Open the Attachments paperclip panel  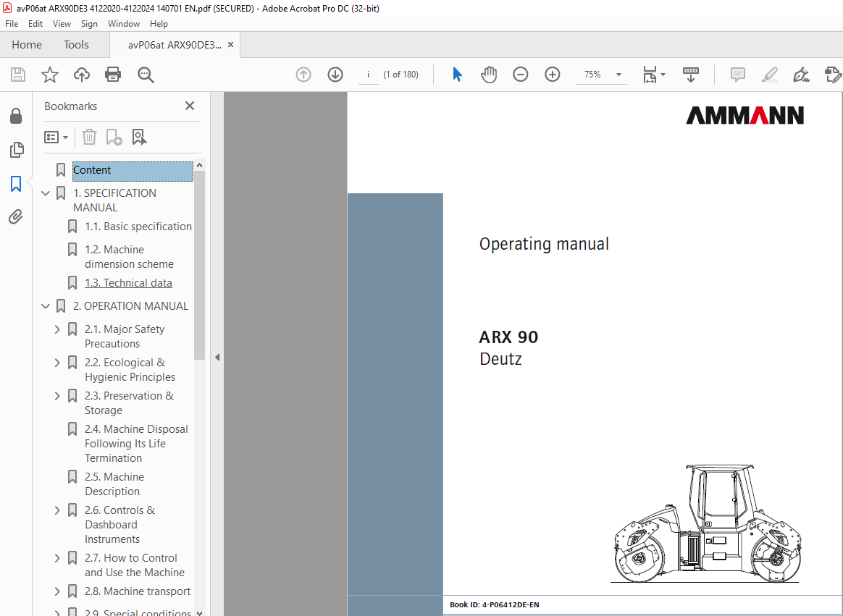point(16,216)
